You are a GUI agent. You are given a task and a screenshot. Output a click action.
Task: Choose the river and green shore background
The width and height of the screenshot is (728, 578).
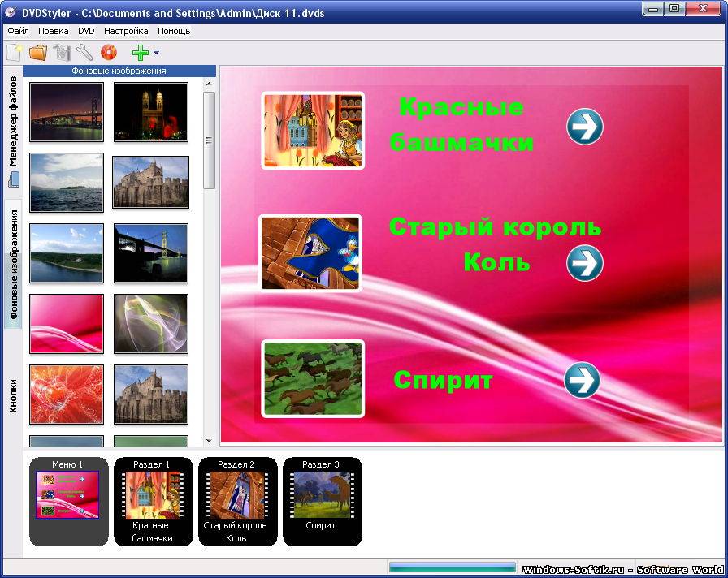coord(67,253)
